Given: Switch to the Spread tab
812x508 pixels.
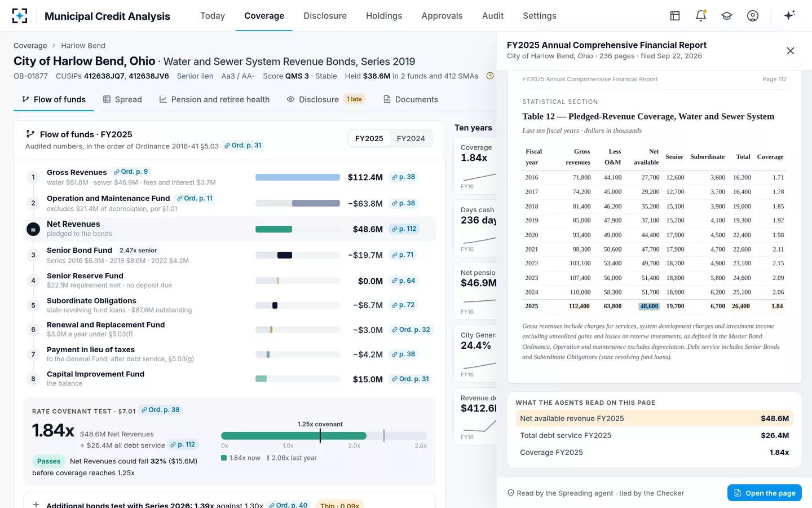Looking at the screenshot, I should click(122, 99).
